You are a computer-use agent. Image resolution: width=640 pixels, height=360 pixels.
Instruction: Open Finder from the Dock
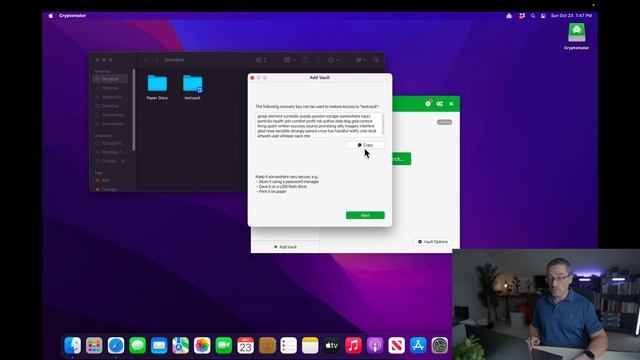73,346
